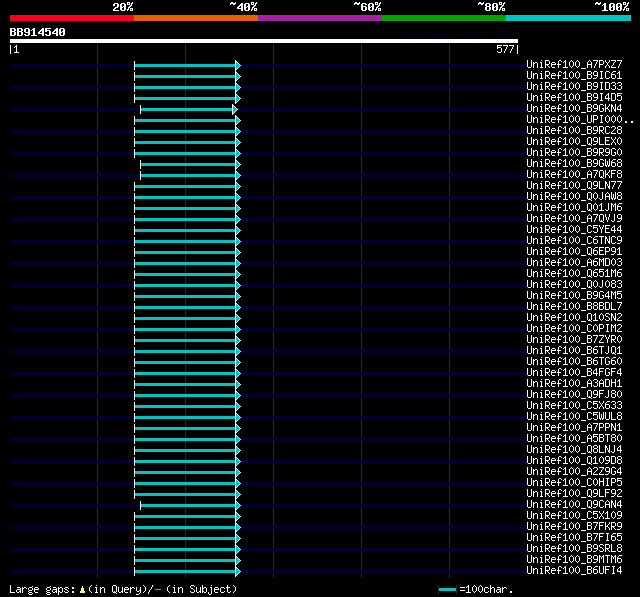Image resolution: width=640 pixels, height=597 pixels.
Task: Click the ~40% scale label
Action: pos(243,7)
